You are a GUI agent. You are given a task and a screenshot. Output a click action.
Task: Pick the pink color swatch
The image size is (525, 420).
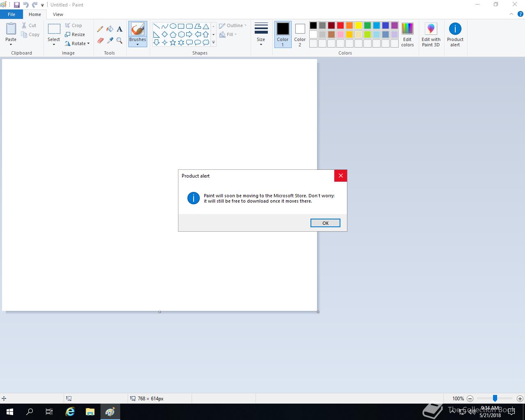340,34
